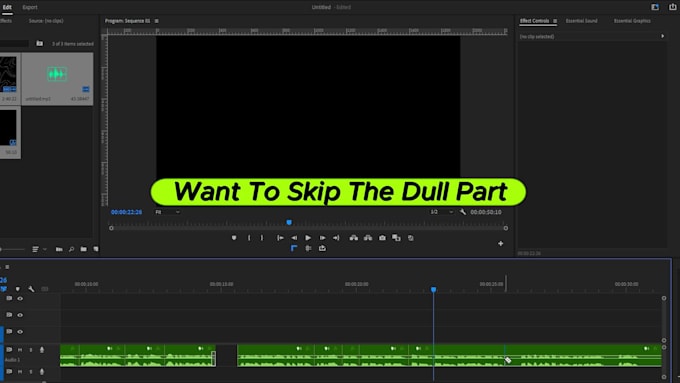Toggle bottom video track output eye
Screen dimensions: 680x383
(20, 332)
